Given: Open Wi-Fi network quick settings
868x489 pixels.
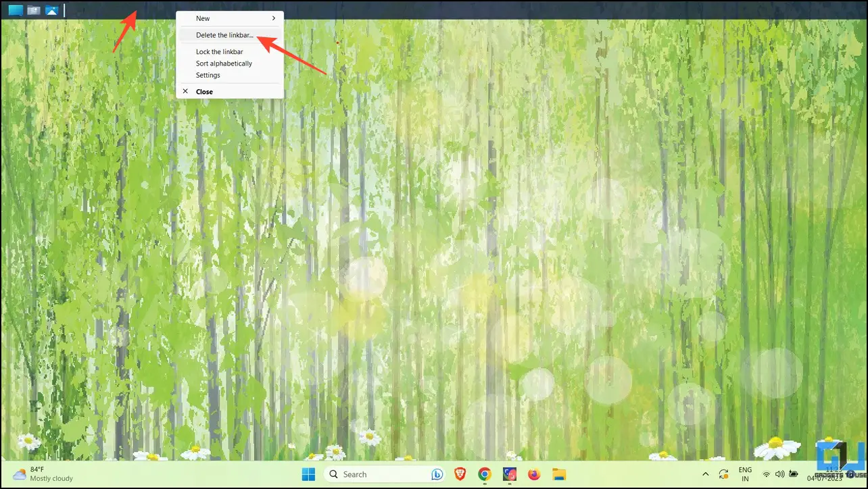Looking at the screenshot, I should coord(767,474).
